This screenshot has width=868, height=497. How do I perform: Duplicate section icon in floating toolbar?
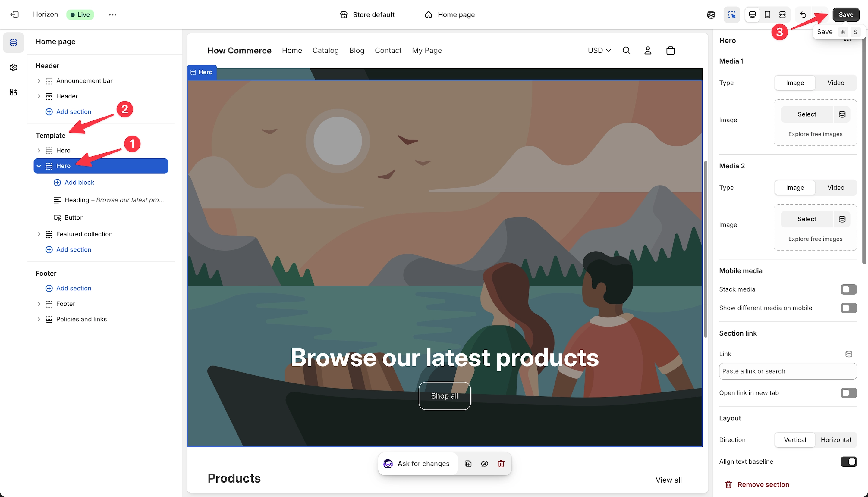(x=468, y=464)
